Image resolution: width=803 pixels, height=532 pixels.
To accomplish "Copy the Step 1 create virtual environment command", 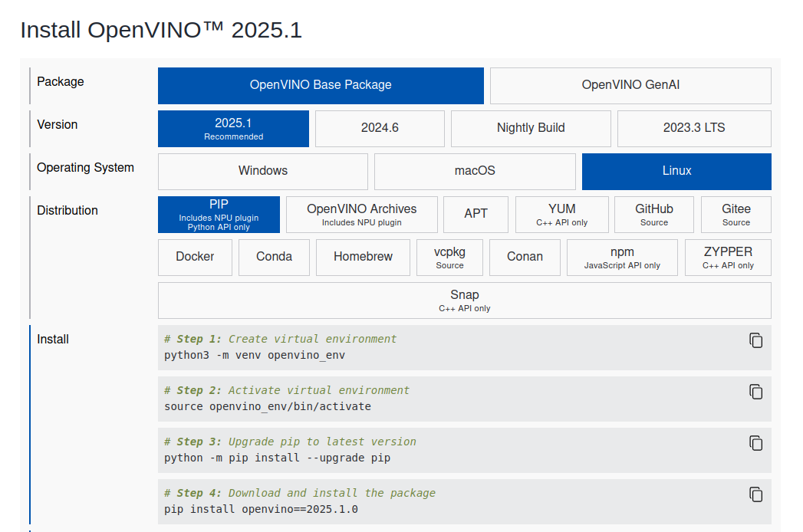I will tap(756, 340).
